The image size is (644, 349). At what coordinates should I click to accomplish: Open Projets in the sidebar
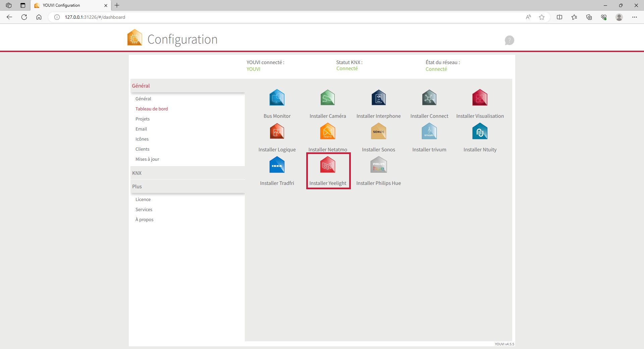[143, 119]
